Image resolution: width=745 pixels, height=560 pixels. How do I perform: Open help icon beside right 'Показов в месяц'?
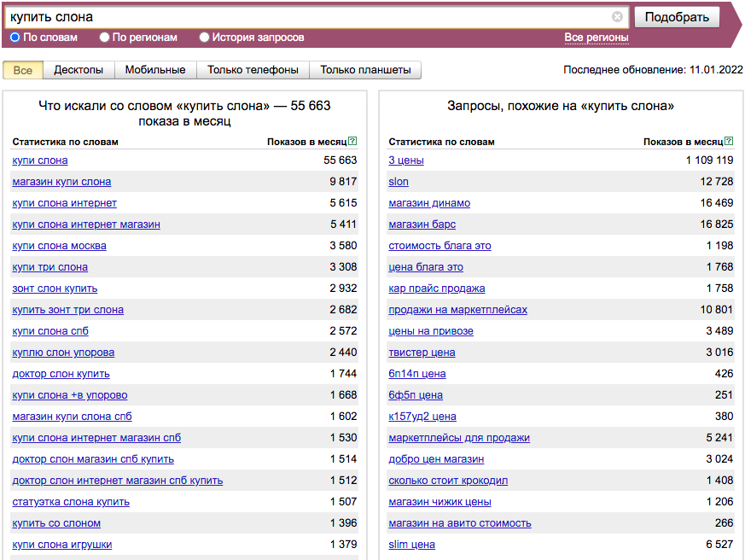click(x=729, y=141)
